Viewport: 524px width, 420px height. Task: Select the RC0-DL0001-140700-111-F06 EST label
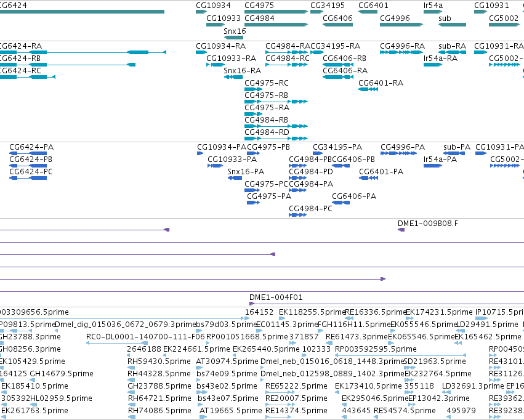pos(145,337)
